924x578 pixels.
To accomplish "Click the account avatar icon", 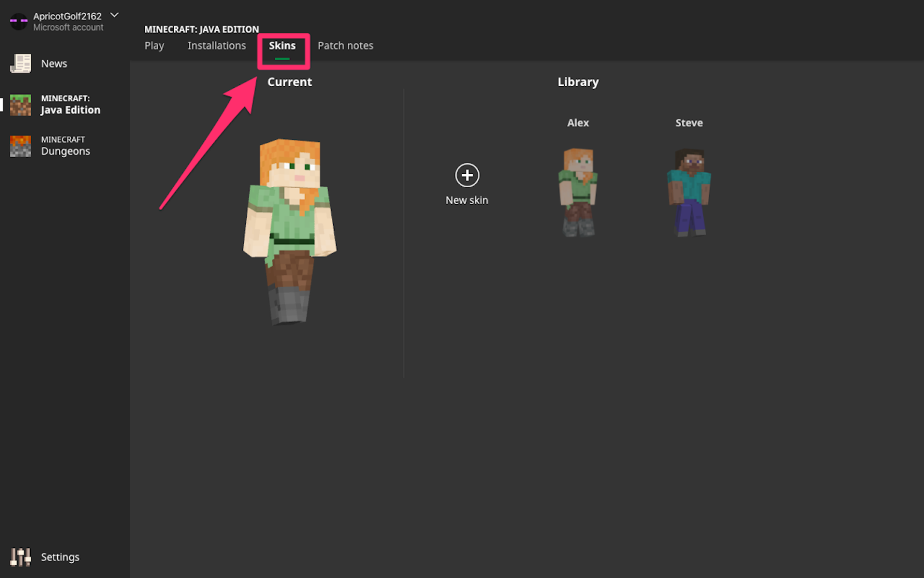I will (x=19, y=21).
